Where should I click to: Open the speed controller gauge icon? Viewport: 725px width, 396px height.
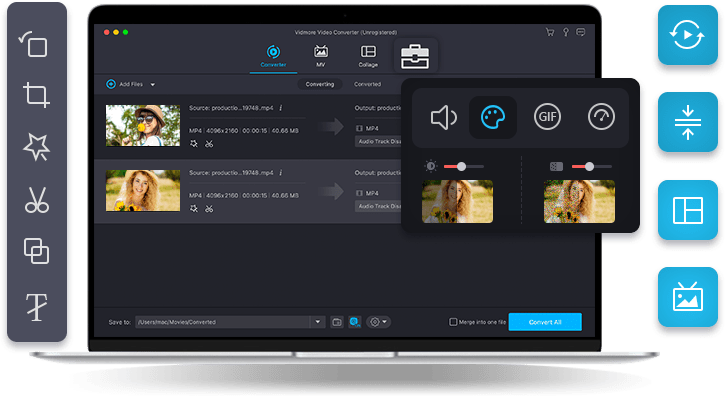(x=601, y=117)
